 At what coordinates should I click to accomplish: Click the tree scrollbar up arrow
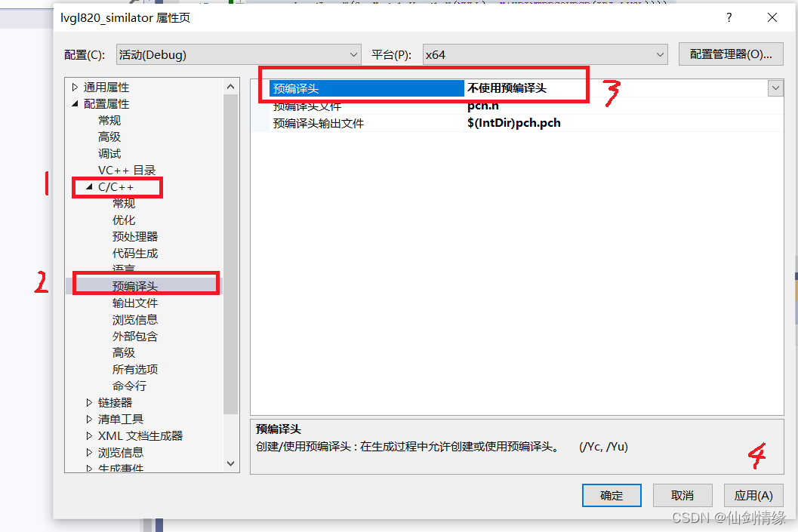(x=230, y=87)
